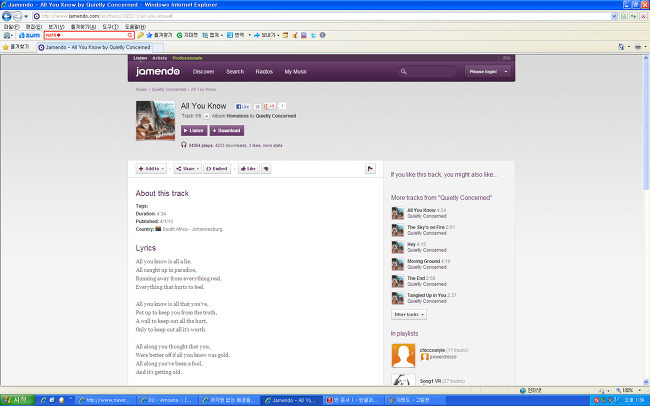This screenshot has width=650, height=406.
Task: Select the Professionals top tab
Action: coord(187,58)
